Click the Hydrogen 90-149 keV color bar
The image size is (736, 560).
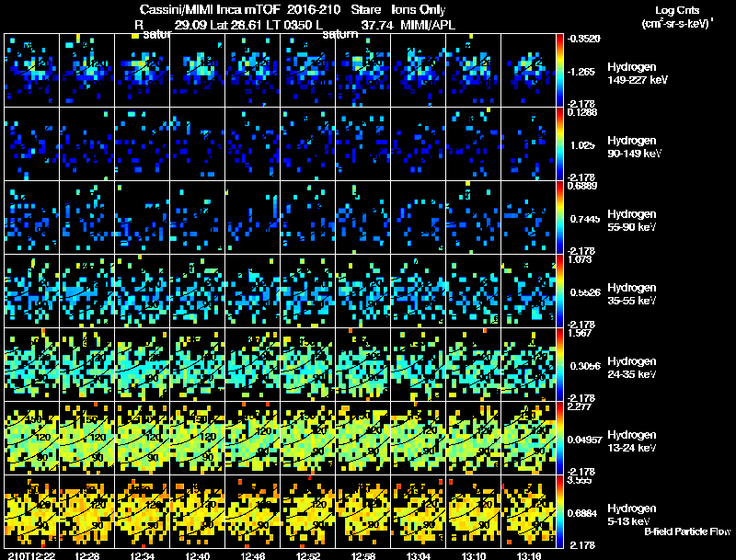[559, 144]
